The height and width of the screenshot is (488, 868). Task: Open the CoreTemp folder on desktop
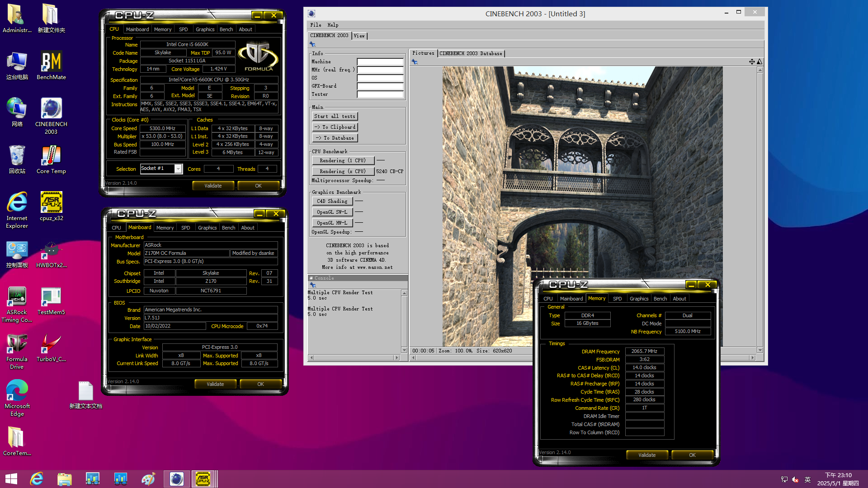(17, 442)
